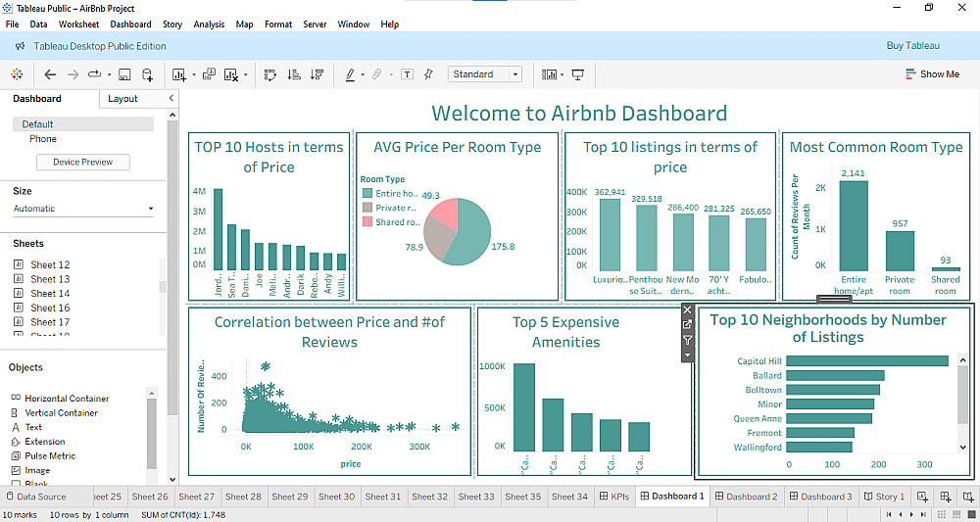Open the Dashboard menu
This screenshot has height=522, width=980.
tap(130, 24)
